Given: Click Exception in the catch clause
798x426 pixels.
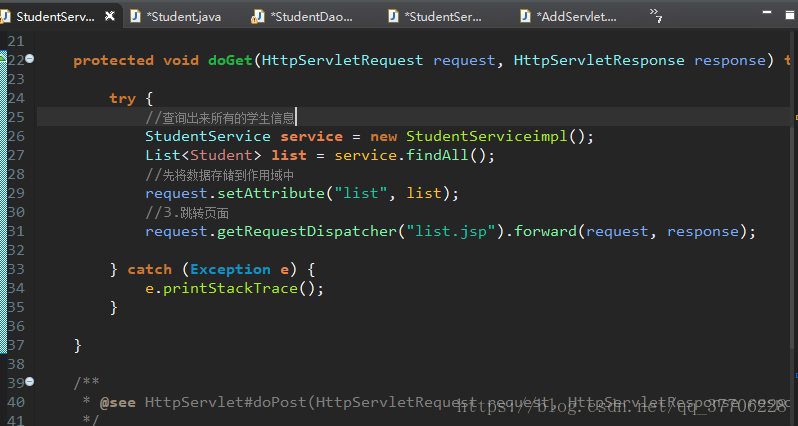Looking at the screenshot, I should coord(231,269).
